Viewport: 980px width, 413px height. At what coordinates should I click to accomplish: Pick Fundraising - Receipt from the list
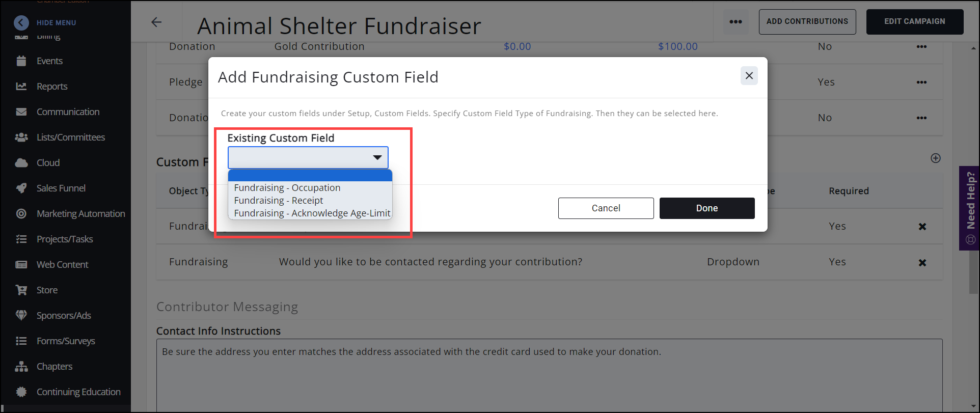pyautogui.click(x=279, y=201)
